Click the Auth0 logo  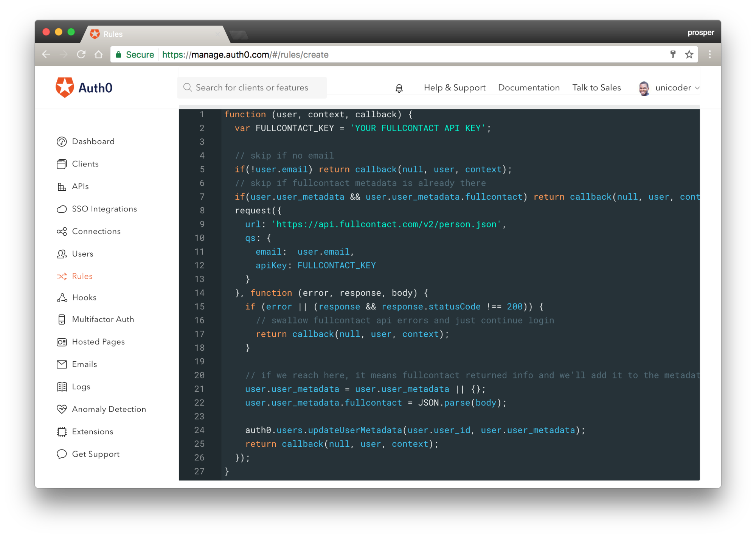(84, 87)
